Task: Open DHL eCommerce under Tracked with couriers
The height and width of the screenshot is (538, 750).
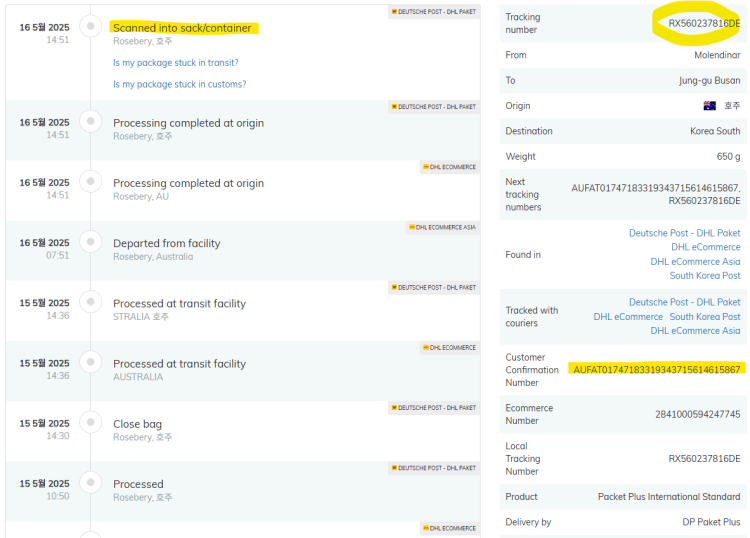Action: [x=628, y=317]
